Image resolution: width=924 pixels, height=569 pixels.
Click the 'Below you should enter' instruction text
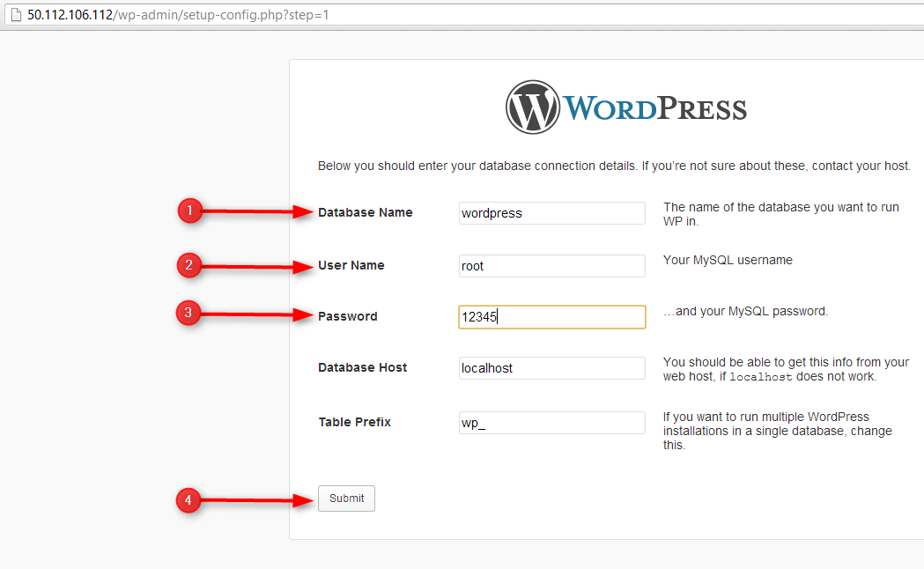(615, 166)
